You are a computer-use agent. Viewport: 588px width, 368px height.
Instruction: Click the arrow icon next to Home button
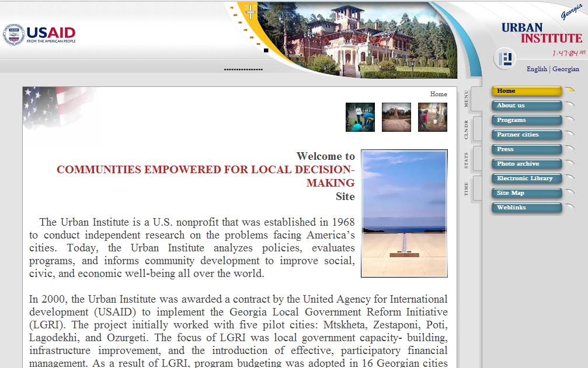click(x=570, y=90)
